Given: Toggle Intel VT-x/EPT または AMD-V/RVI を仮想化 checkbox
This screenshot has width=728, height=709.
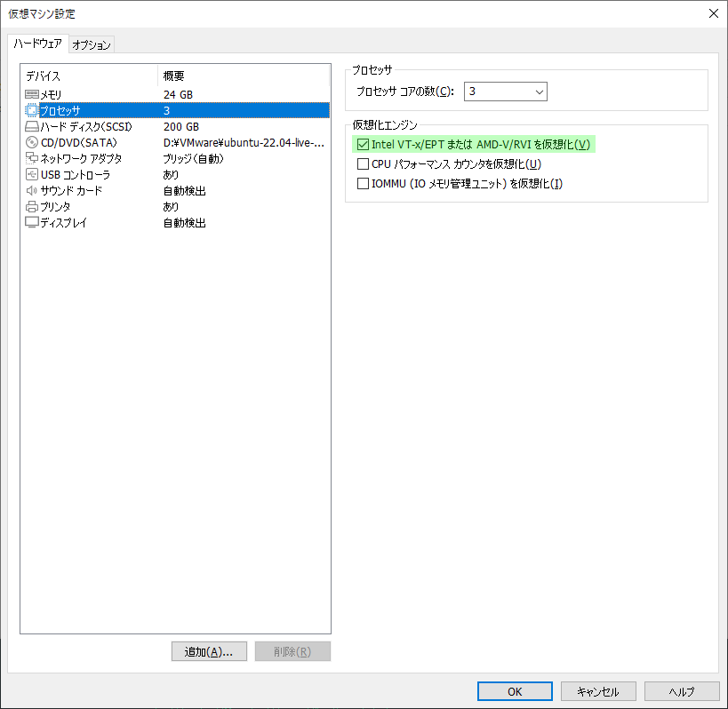Looking at the screenshot, I should pos(363,145).
